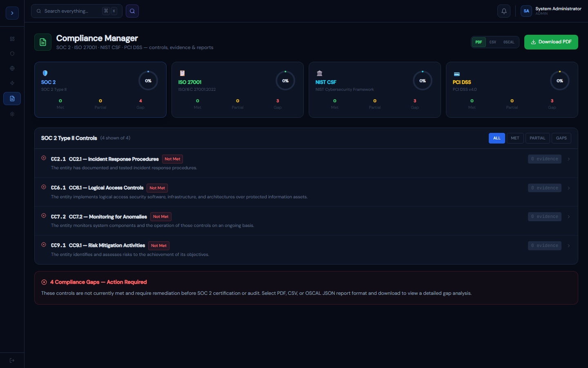Select OSCAL report format
The width and height of the screenshot is (588, 368).
point(509,42)
